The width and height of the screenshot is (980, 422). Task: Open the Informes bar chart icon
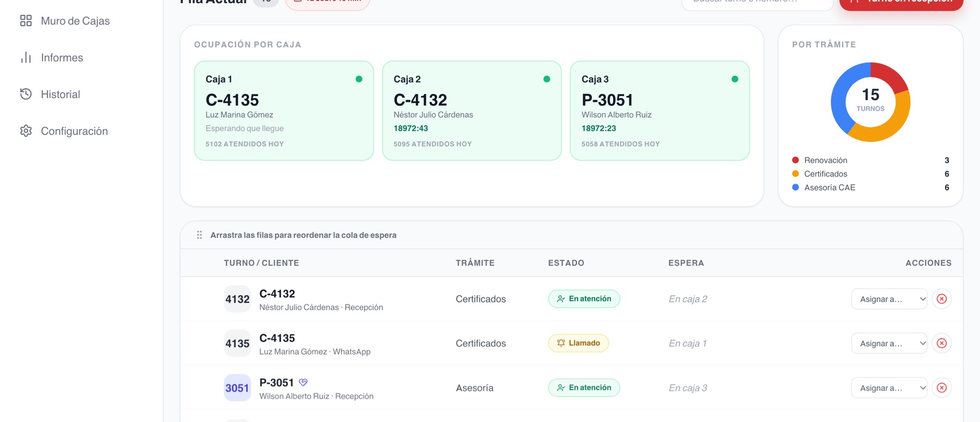tap(26, 57)
